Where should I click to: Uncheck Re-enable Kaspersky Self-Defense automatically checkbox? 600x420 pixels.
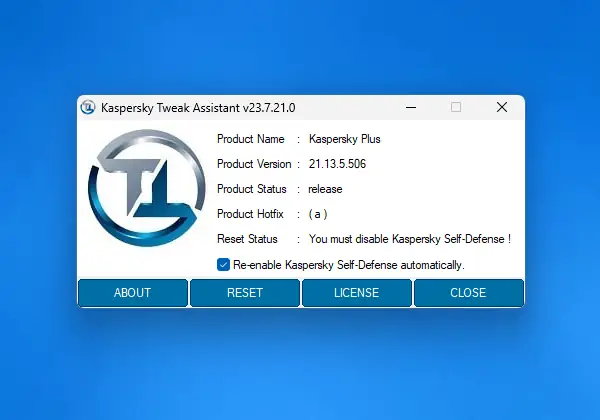click(x=223, y=265)
